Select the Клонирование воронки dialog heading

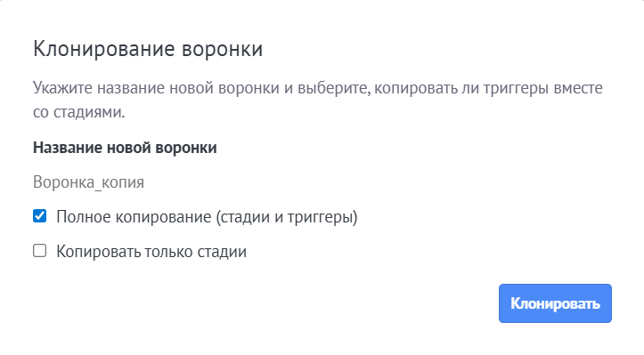148,49
